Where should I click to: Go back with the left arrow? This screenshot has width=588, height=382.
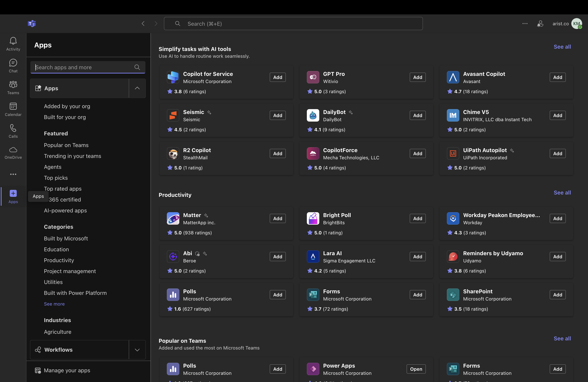pos(143,24)
